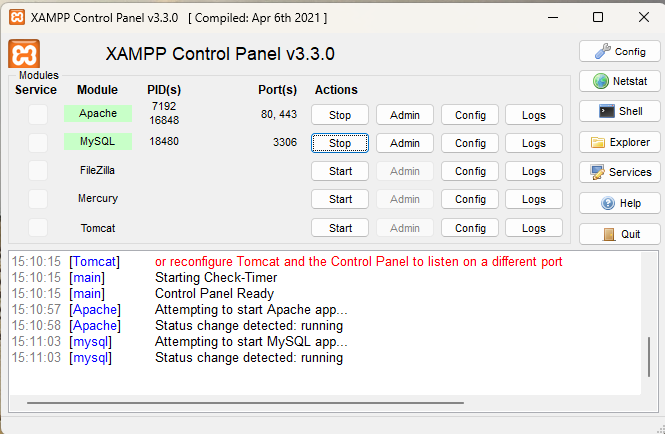The height and width of the screenshot is (434, 665).
Task: Toggle the Apache service checkbox
Action: (x=38, y=115)
